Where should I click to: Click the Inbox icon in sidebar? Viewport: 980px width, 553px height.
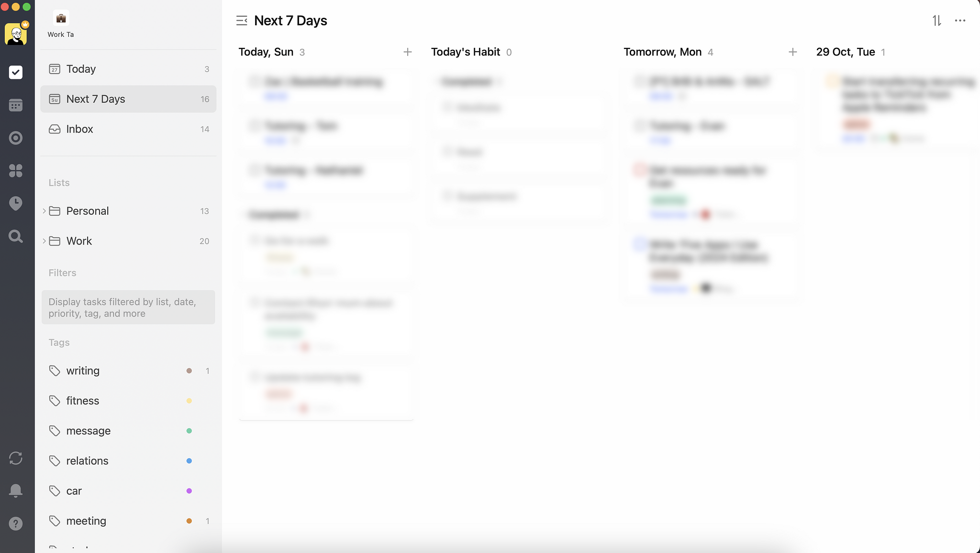pos(55,129)
